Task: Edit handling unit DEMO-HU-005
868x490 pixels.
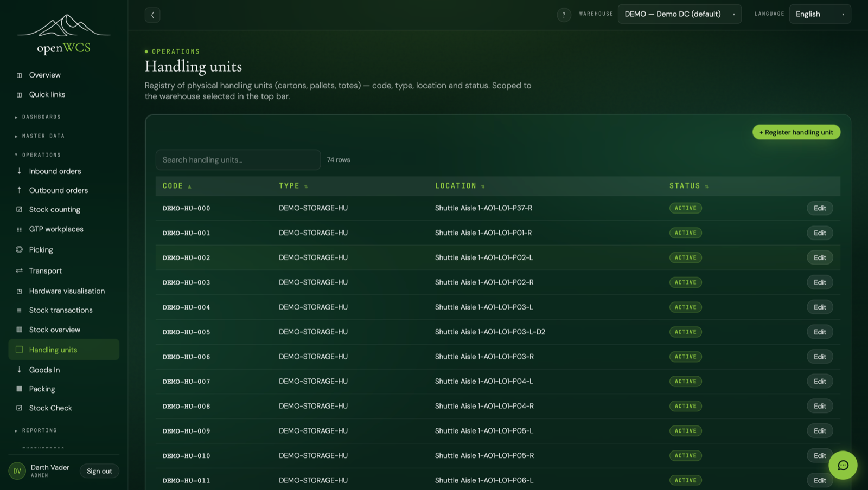Action: (820, 332)
